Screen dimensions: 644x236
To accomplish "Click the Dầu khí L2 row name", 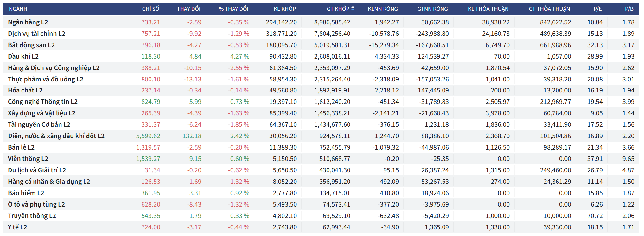I will pyautogui.click(x=23, y=56).
